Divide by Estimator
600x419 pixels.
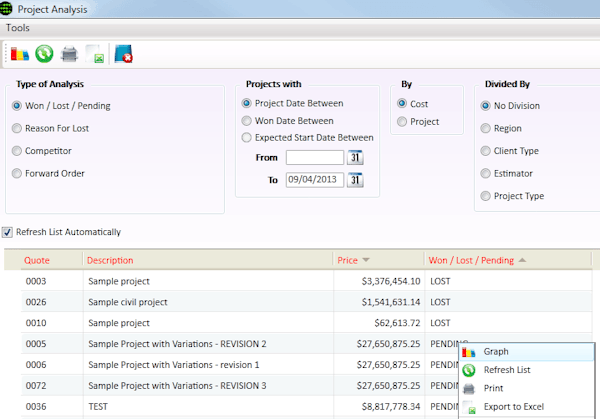(485, 173)
